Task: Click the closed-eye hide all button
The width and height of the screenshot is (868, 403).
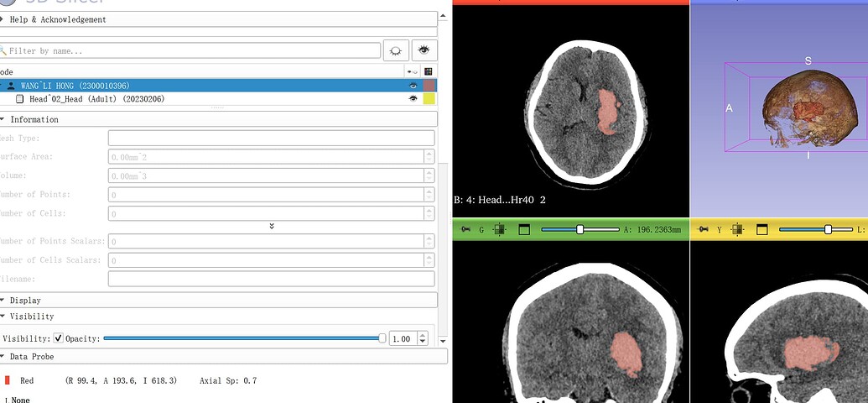Action: (395, 51)
